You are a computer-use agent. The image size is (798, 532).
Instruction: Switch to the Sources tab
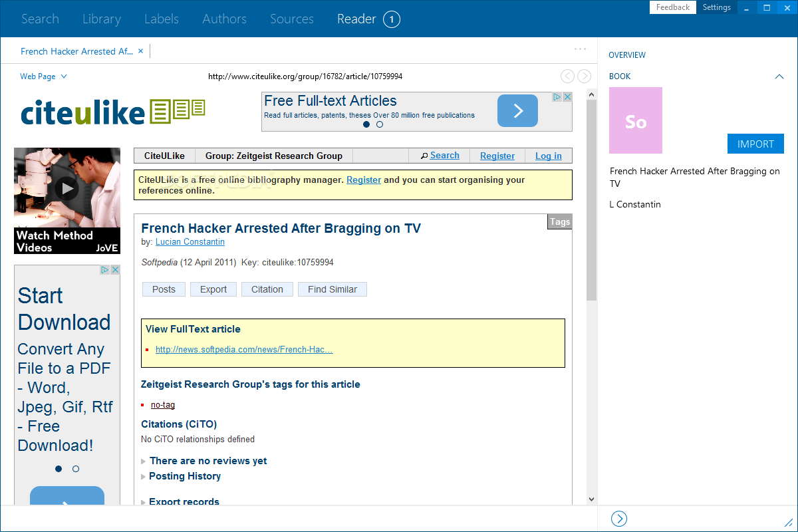(x=292, y=19)
